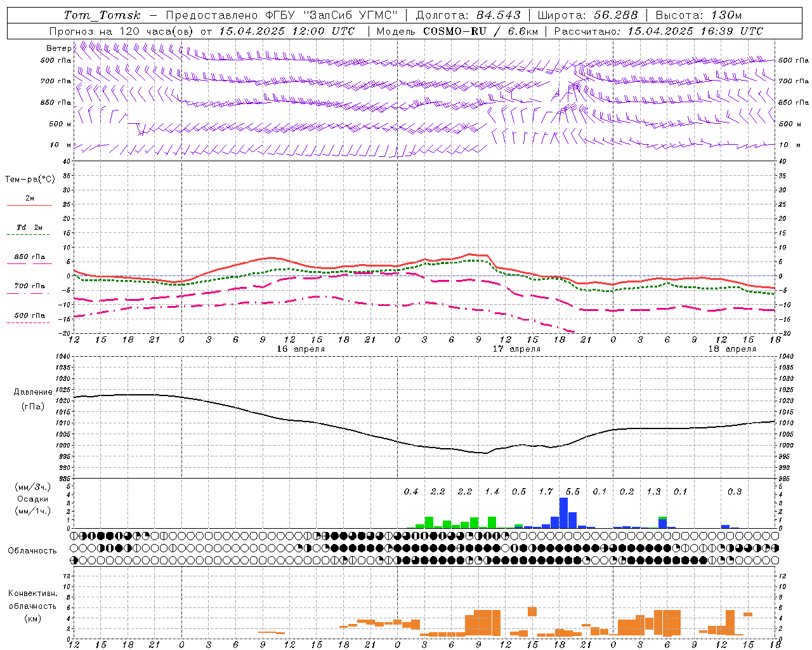Select the Долгота: 84.543 longitude value
The image size is (812, 650).
(468, 15)
